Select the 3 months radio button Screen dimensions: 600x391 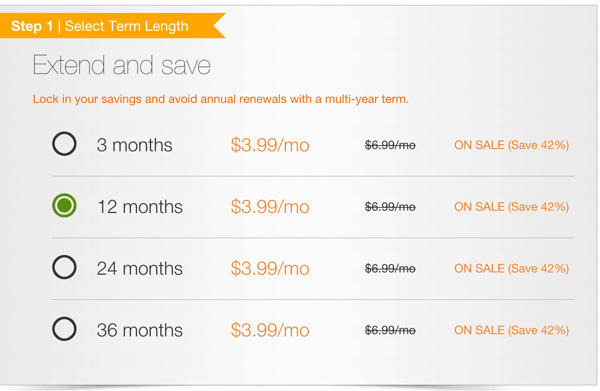(64, 144)
